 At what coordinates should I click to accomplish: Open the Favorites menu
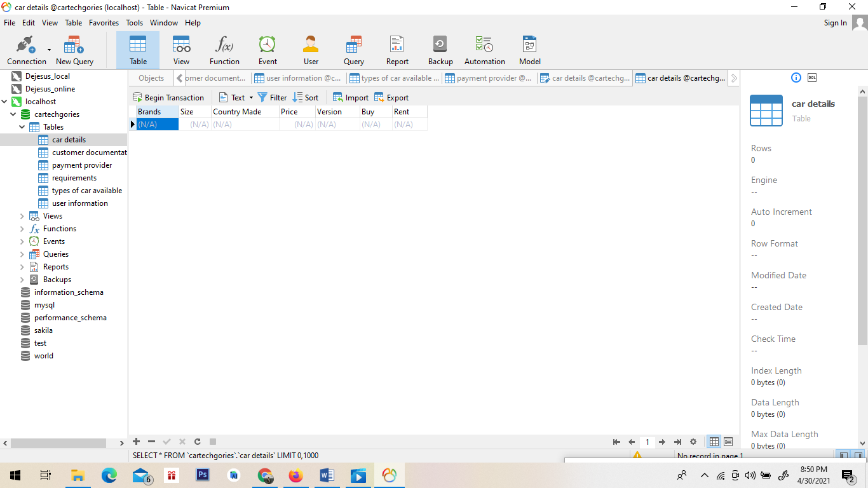(104, 23)
